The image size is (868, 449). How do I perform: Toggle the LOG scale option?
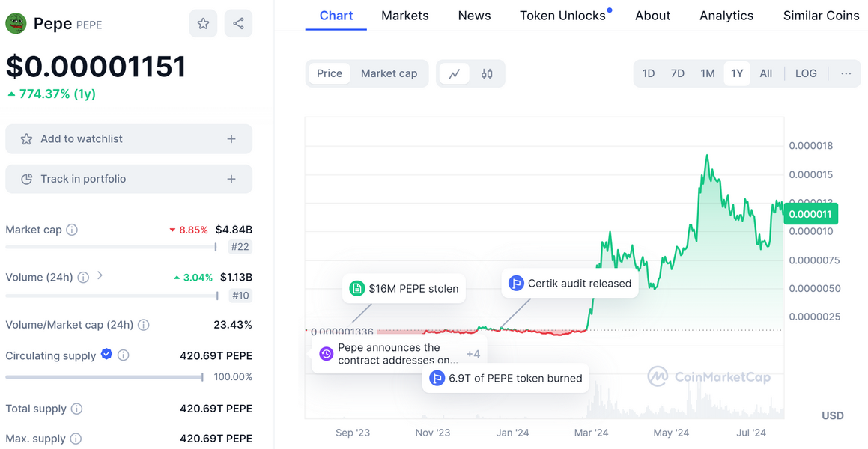point(806,73)
